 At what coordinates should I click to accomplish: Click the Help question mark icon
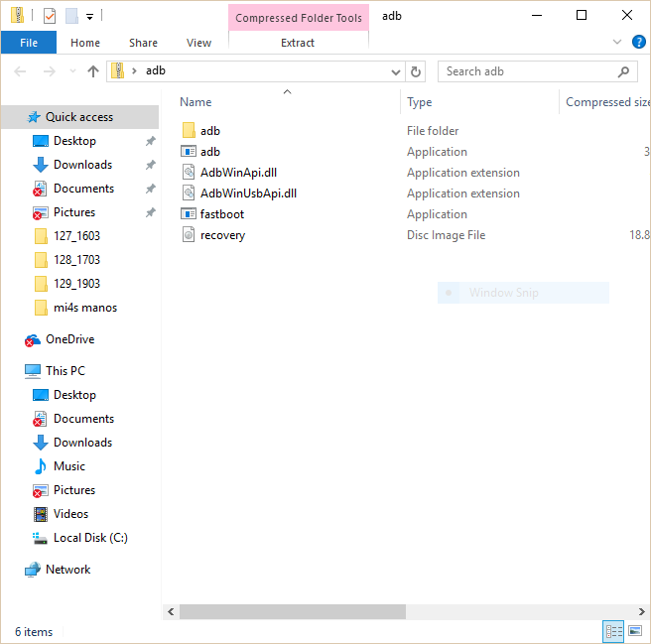coord(639,42)
